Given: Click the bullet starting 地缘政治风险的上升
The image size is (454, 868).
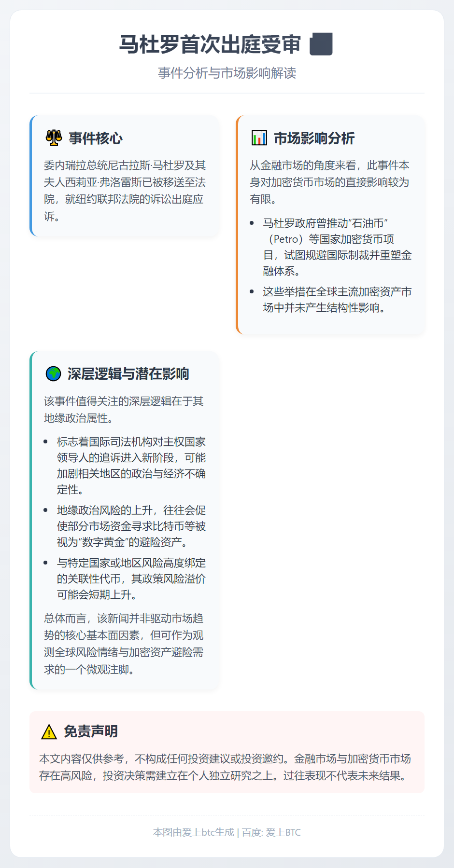Looking at the screenshot, I should (x=131, y=526).
